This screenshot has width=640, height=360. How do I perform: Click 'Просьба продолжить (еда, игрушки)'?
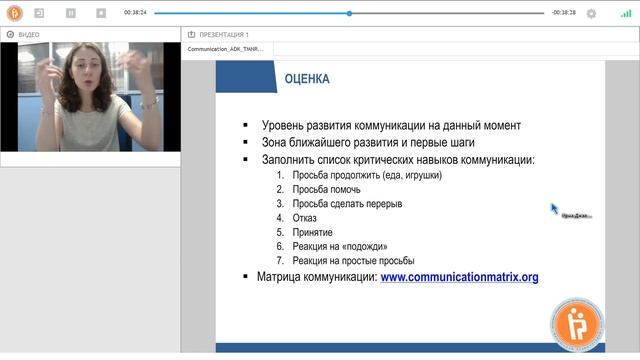[367, 176]
